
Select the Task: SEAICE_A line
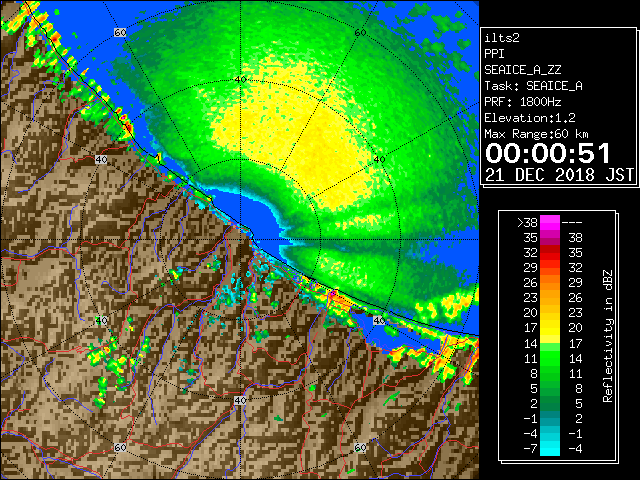(533, 86)
